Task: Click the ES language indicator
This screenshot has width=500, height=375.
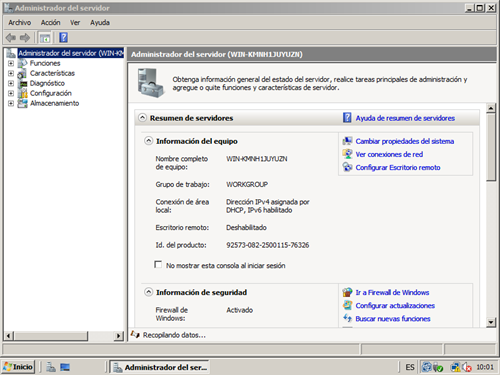Action: coord(410,367)
